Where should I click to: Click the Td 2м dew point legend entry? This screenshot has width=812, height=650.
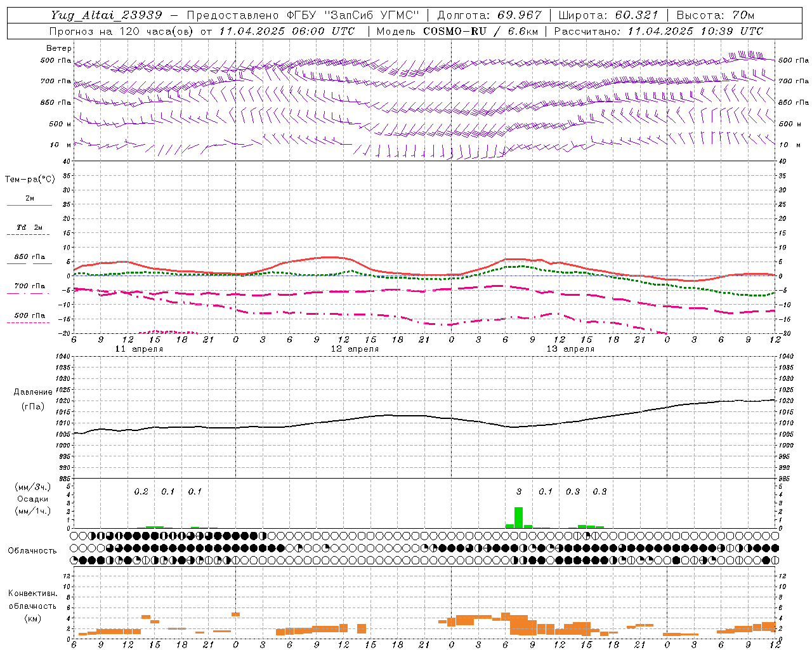(x=30, y=227)
